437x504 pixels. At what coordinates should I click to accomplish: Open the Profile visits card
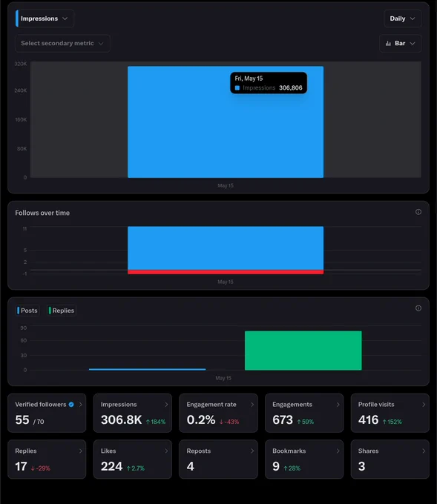[x=390, y=413]
